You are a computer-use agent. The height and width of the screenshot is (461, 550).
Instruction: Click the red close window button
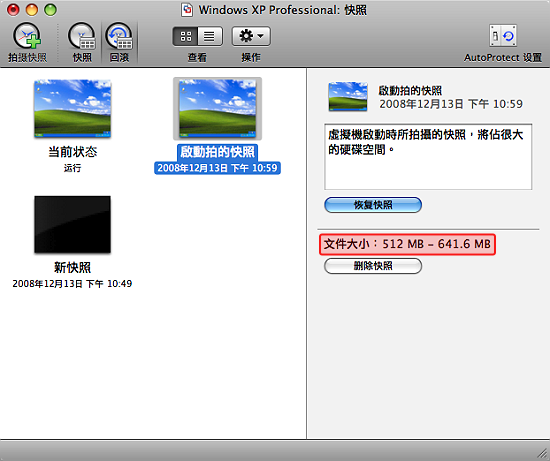pos(13,10)
